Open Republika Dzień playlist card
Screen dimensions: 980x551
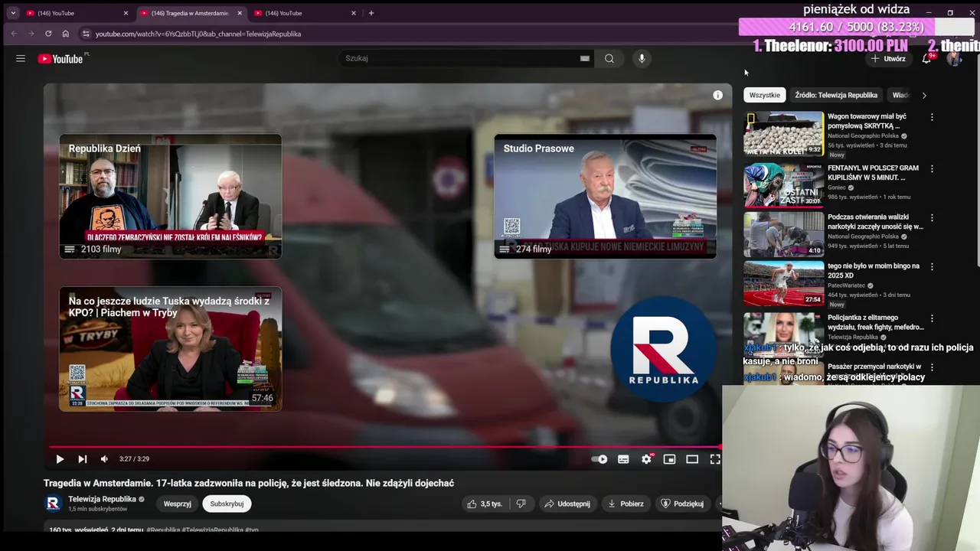(171, 197)
